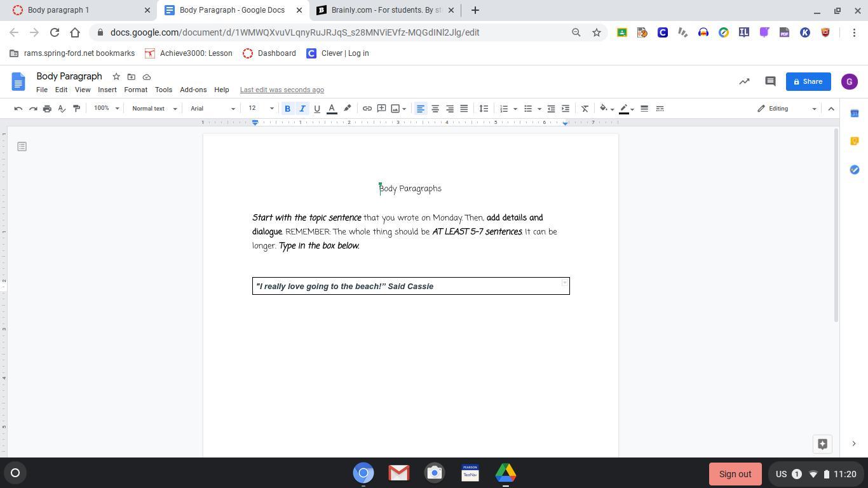This screenshot has height=488, width=868.
Task: Toggle Underline formatting
Action: (317, 109)
